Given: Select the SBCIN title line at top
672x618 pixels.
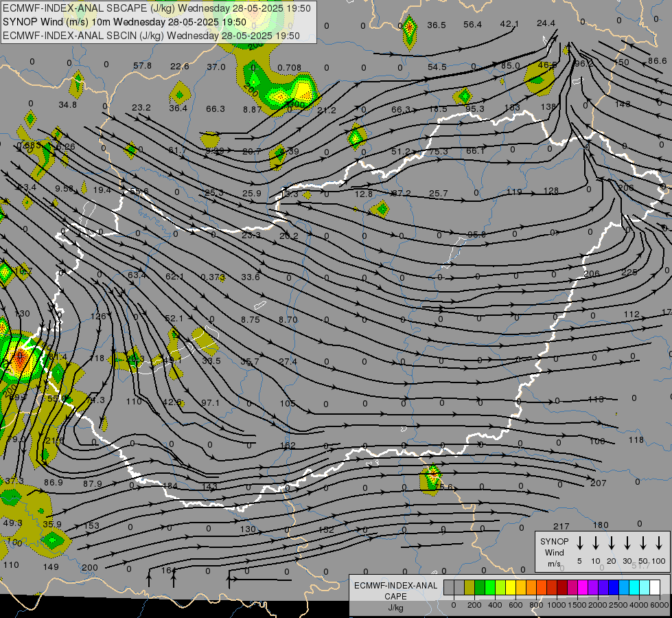Looking at the screenshot, I should click(151, 36).
